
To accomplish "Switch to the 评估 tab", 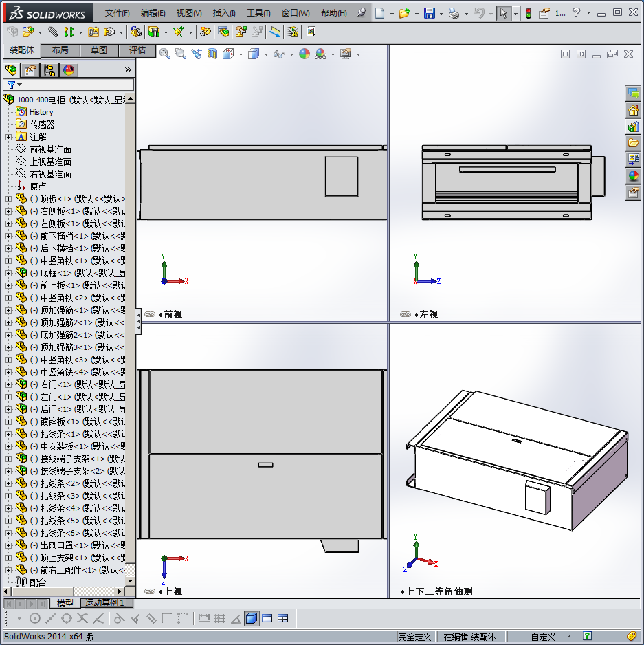I will point(137,50).
